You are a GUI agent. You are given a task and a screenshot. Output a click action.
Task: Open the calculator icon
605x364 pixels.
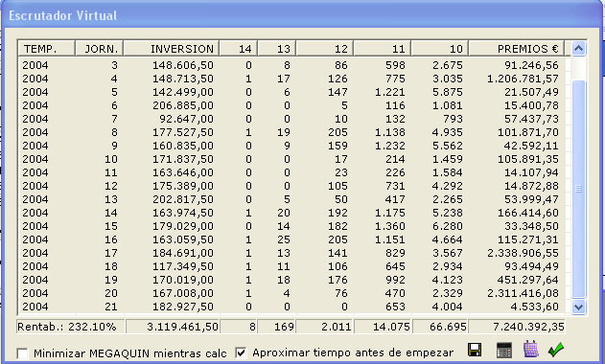[x=504, y=350]
